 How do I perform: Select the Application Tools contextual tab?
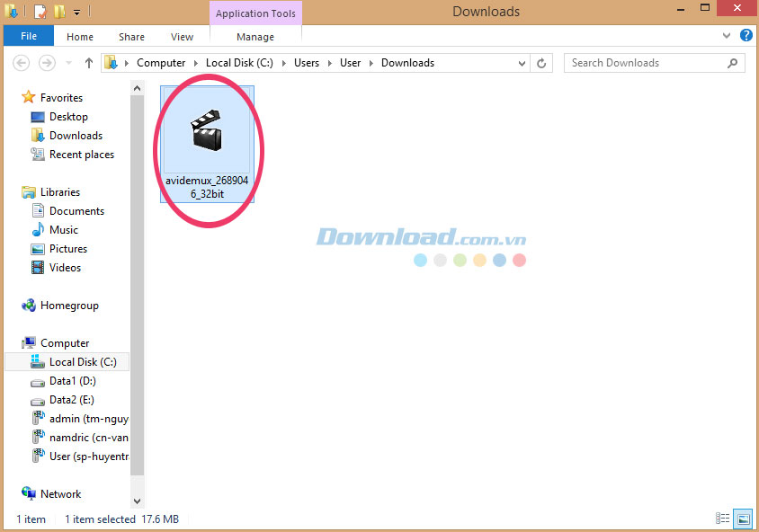tap(255, 13)
